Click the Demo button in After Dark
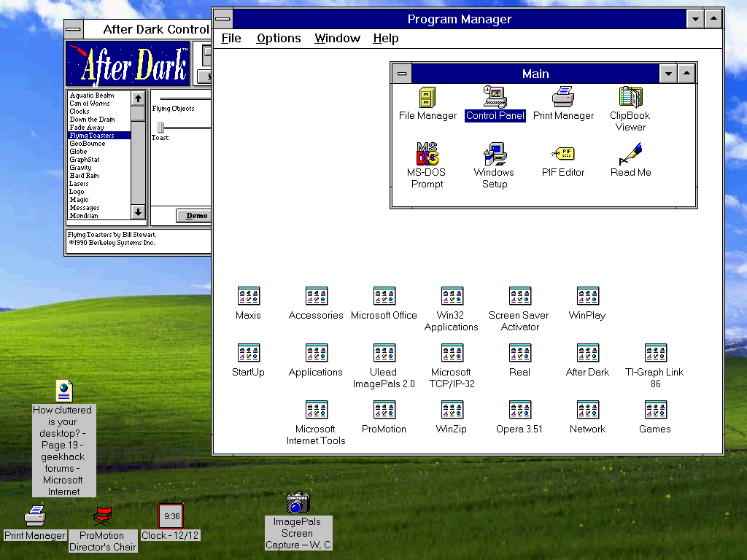 click(x=196, y=216)
